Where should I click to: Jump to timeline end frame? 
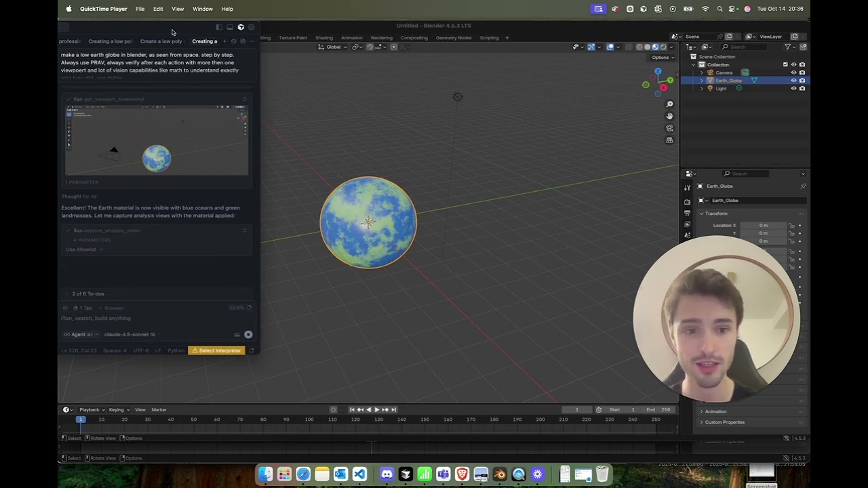pos(393,409)
